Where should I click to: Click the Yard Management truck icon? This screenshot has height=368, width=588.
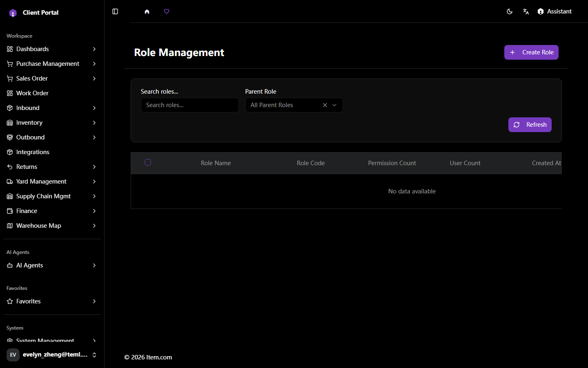tap(10, 182)
